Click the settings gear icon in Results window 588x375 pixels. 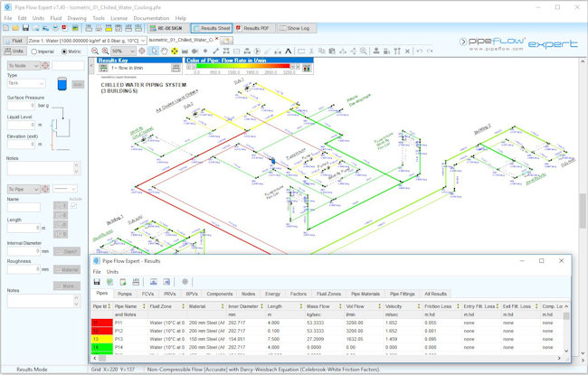pyautogui.click(x=185, y=282)
